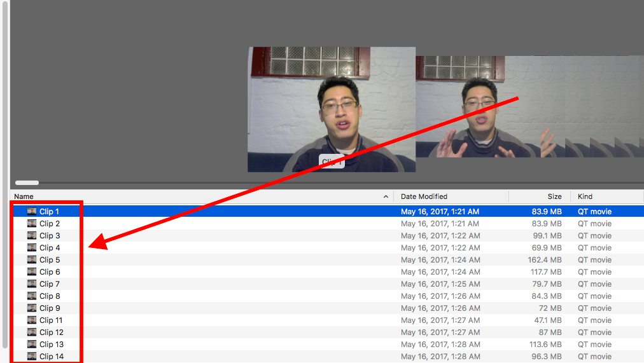This screenshot has height=363, width=644.
Task: Click the Clip 1 file icon
Action: point(32,211)
